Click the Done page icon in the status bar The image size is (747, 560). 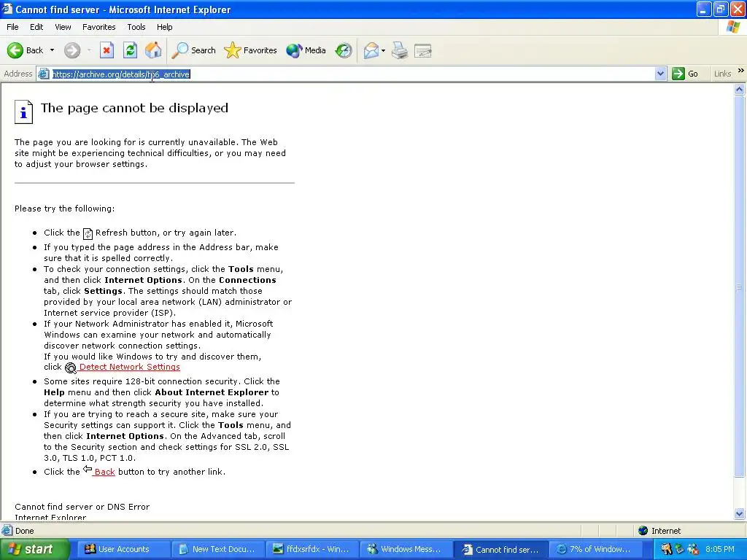[x=7, y=531]
